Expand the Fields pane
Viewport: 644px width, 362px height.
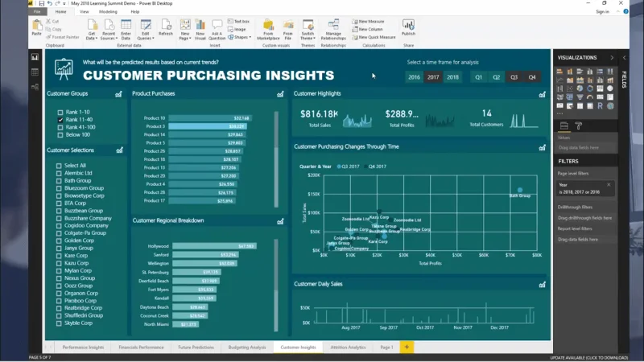click(x=625, y=58)
